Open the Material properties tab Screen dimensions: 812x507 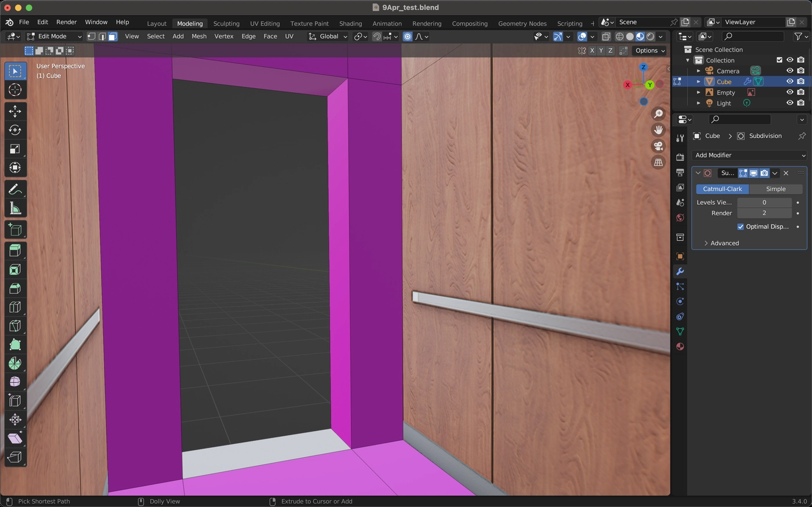pyautogui.click(x=680, y=347)
